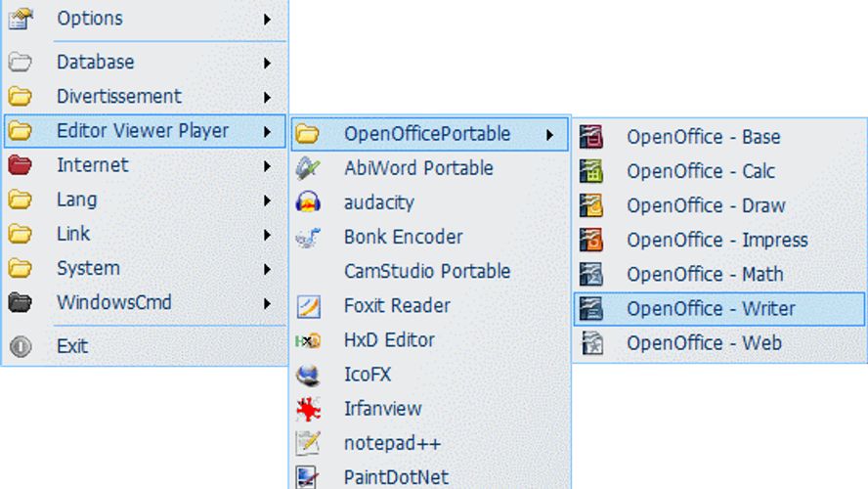
Task: Click the notepad++ icon
Action: 308,444
